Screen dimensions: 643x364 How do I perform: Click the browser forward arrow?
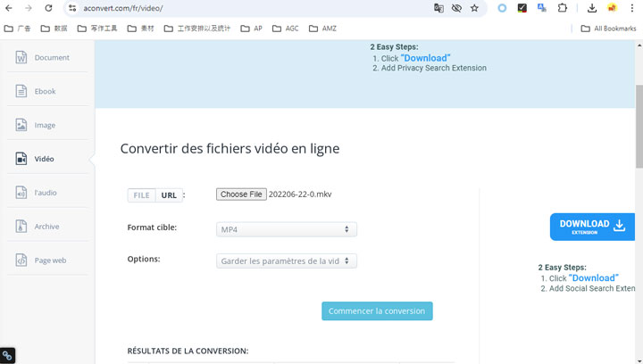[x=29, y=8]
